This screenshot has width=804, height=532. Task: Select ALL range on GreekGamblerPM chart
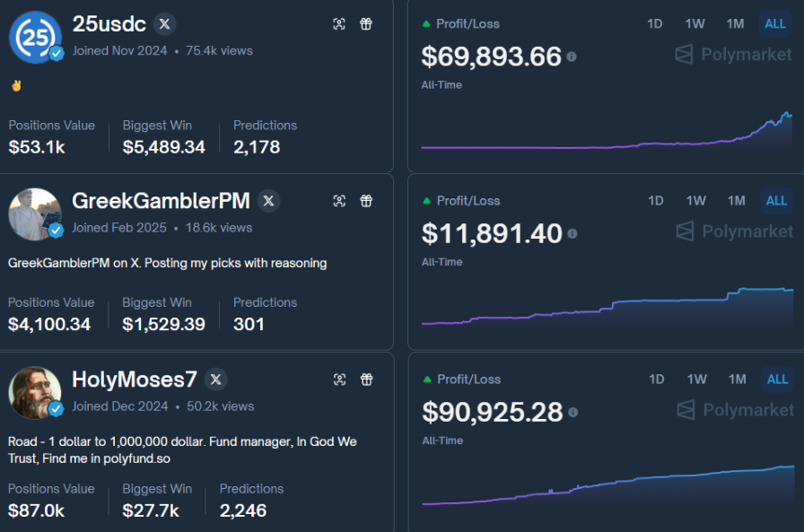click(x=776, y=201)
